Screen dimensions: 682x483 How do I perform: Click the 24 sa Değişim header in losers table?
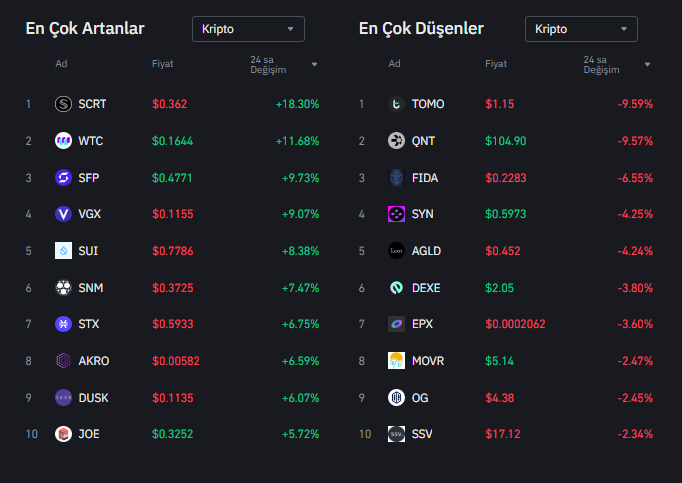pyautogui.click(x=602, y=64)
